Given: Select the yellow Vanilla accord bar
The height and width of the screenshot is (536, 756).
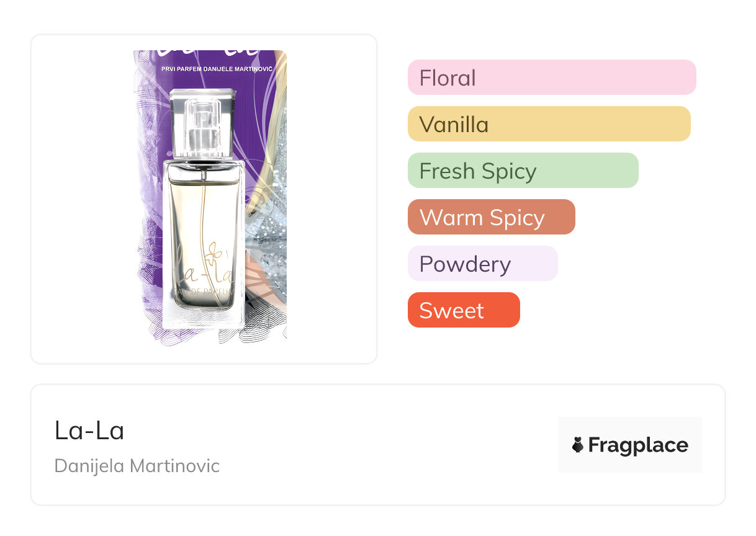Looking at the screenshot, I should pos(549,124).
